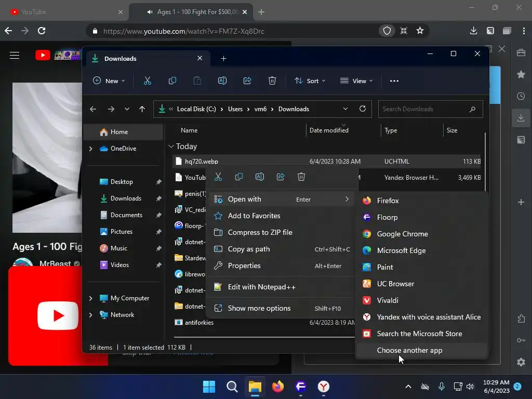Click the Rename icon in context menu
The image size is (532, 399).
click(260, 177)
